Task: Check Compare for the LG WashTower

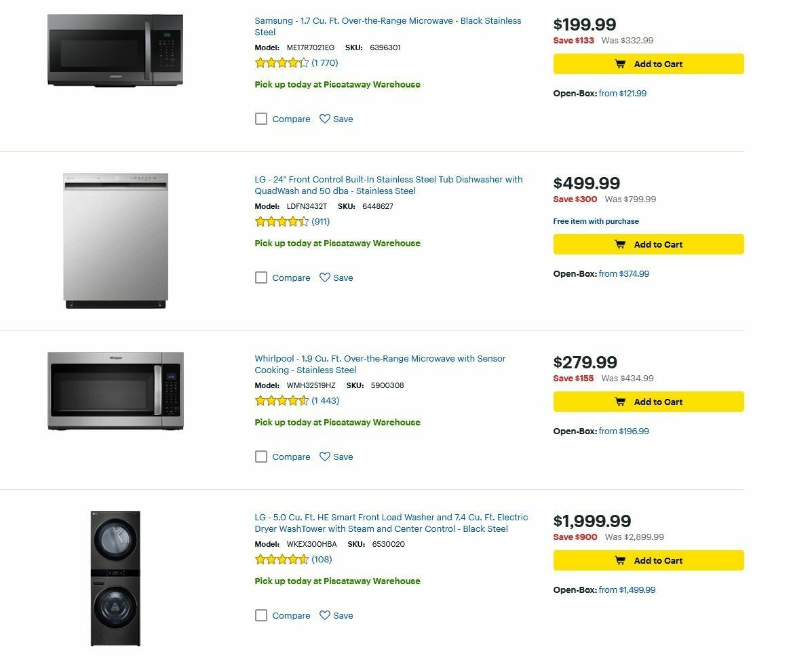Action: (x=261, y=615)
